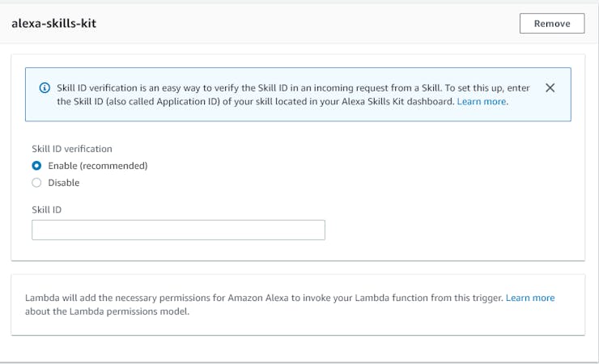Viewport: 599px width, 364px height.
Task: Select the Disable radio button
Action: [x=36, y=183]
